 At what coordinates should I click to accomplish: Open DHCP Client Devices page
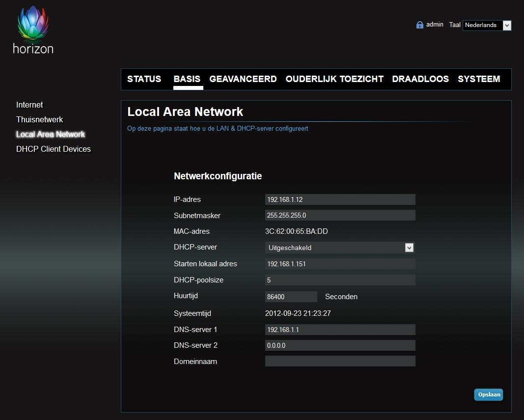[x=54, y=149]
